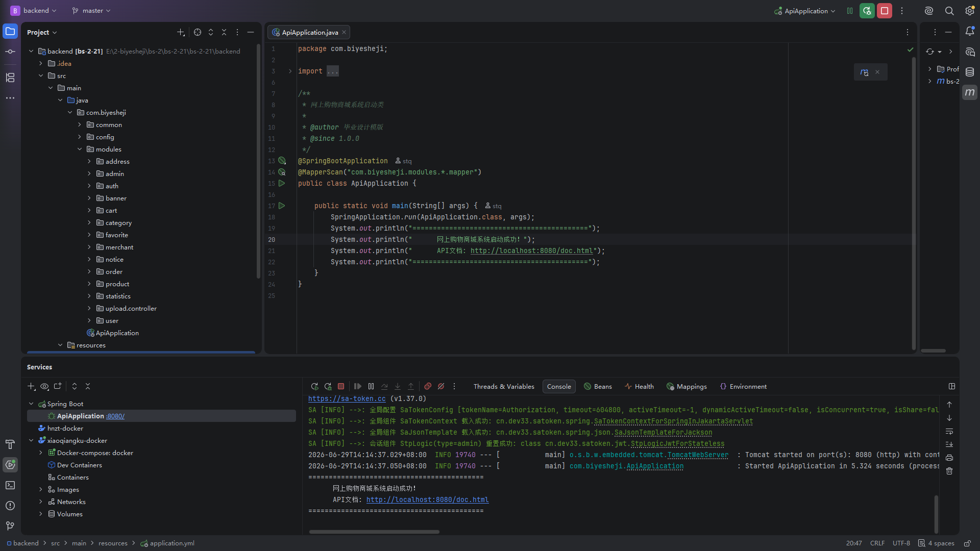The width and height of the screenshot is (980, 551).
Task: Switch to the Mappings tab
Action: coord(687,386)
